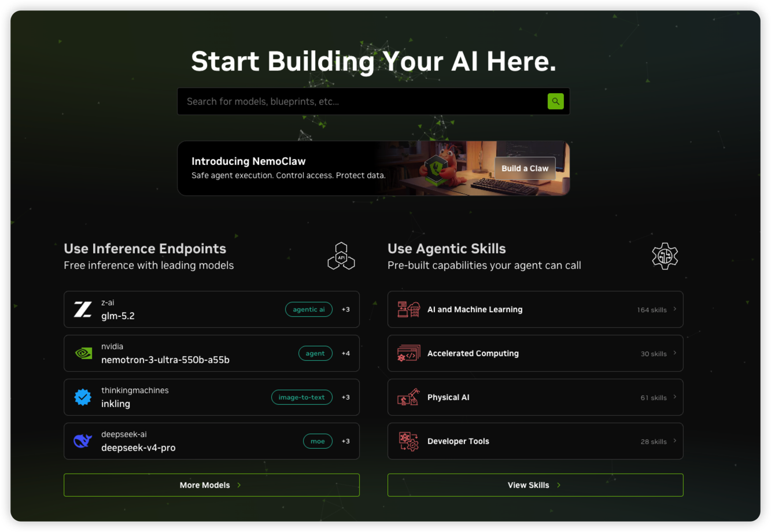Click "Pre-built capabilities your agent can call"

pyautogui.click(x=484, y=265)
